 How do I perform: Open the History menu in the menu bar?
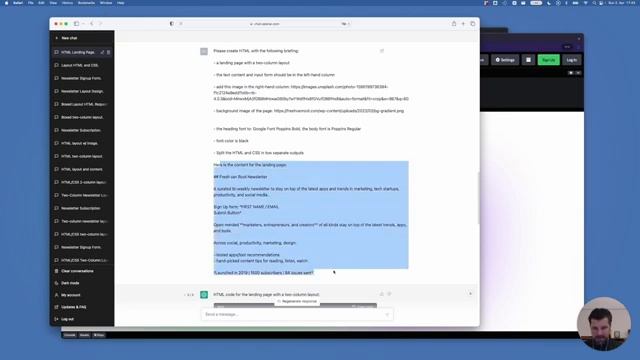pos(67,3)
